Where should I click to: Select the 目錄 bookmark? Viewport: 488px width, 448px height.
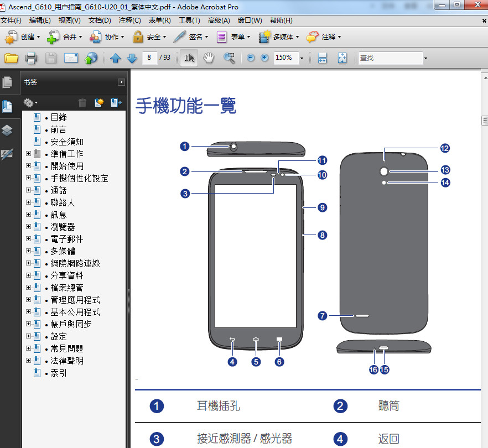pyautogui.click(x=59, y=117)
